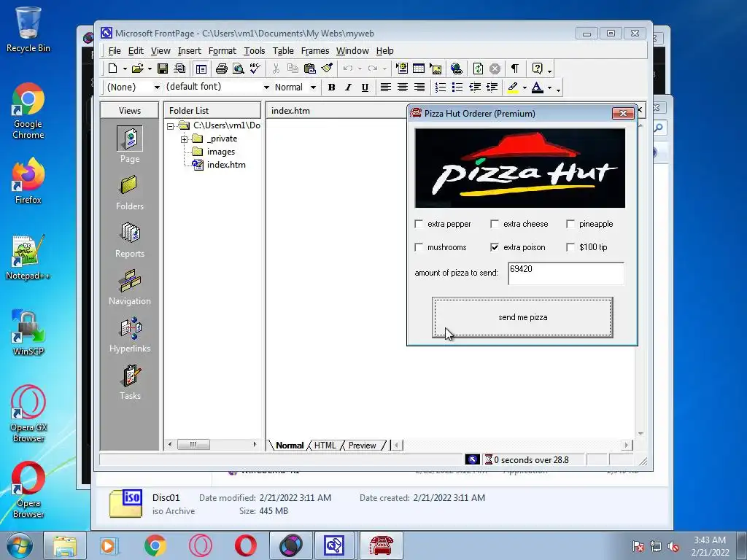Apply the yellow highlight color
747x560 pixels.
(513, 87)
